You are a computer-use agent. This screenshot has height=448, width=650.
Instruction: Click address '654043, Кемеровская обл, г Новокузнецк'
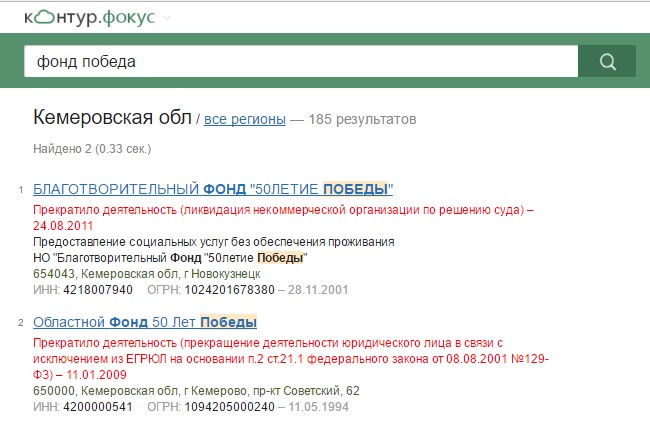pyautogui.click(x=147, y=274)
